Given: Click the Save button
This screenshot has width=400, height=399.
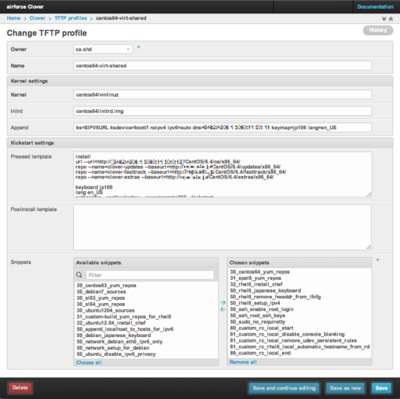Looking at the screenshot, I should (381, 388).
